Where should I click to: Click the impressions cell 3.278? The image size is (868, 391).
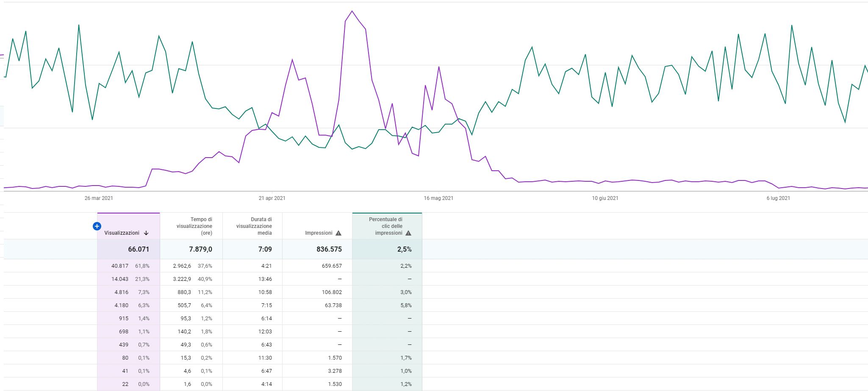335,371
